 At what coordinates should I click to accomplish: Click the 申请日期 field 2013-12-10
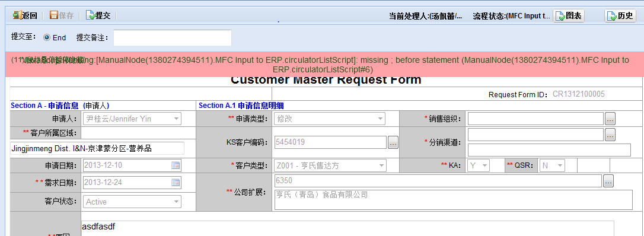[x=132, y=165]
